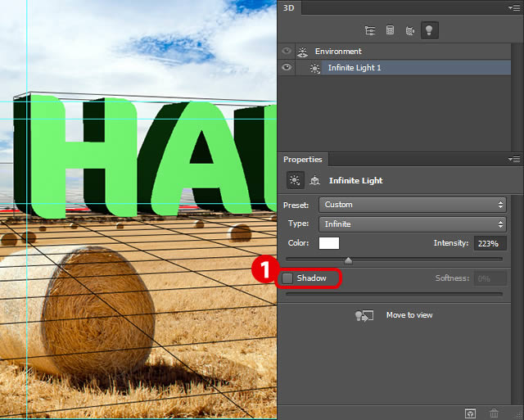Open the Properties panel flyout menu
The width and height of the screenshot is (524, 420).
(x=514, y=160)
